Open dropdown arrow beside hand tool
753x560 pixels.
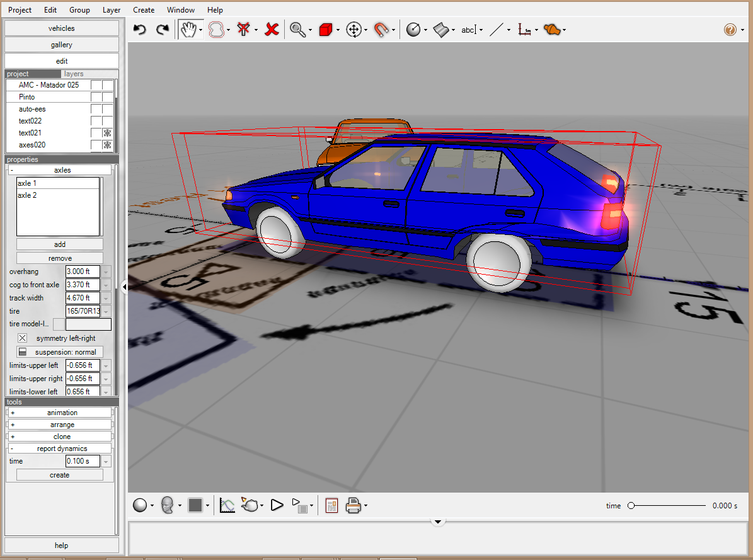(201, 30)
